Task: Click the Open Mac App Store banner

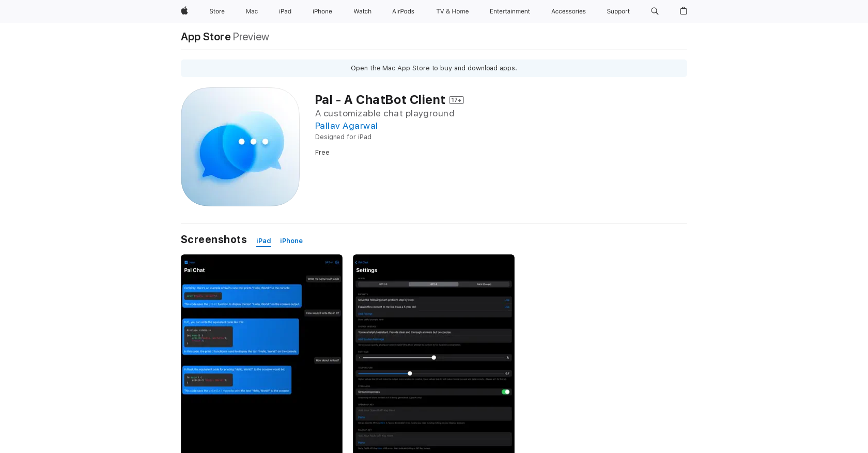Action: [x=434, y=68]
